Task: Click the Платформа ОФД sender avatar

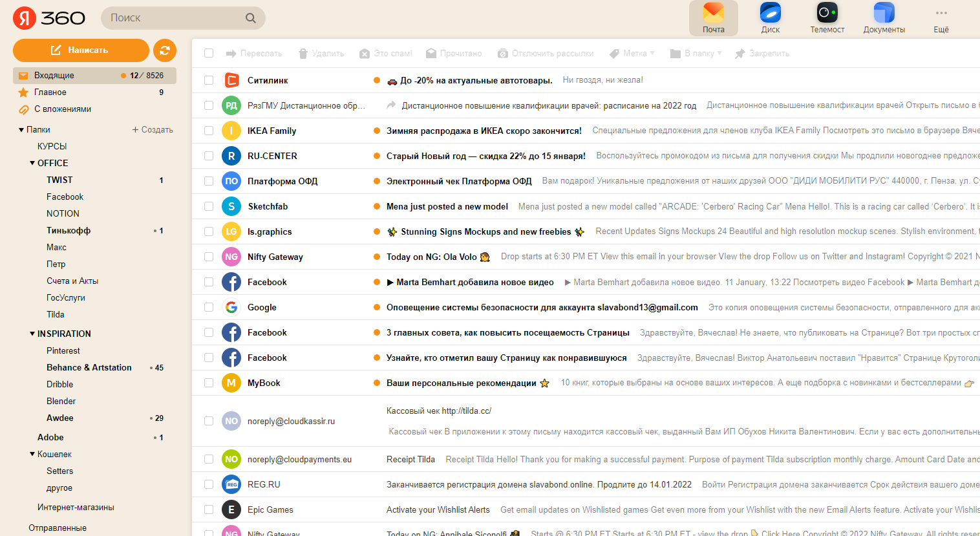Action: tap(231, 181)
